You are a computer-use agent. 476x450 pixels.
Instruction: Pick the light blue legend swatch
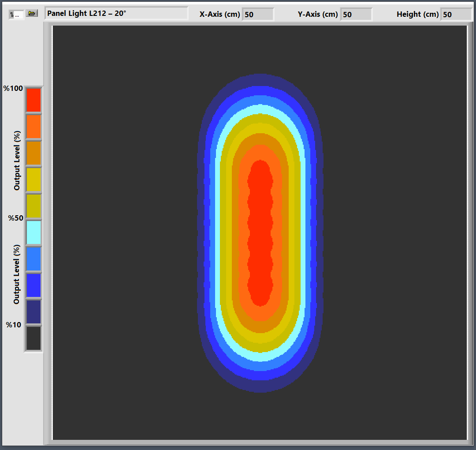tap(33, 259)
